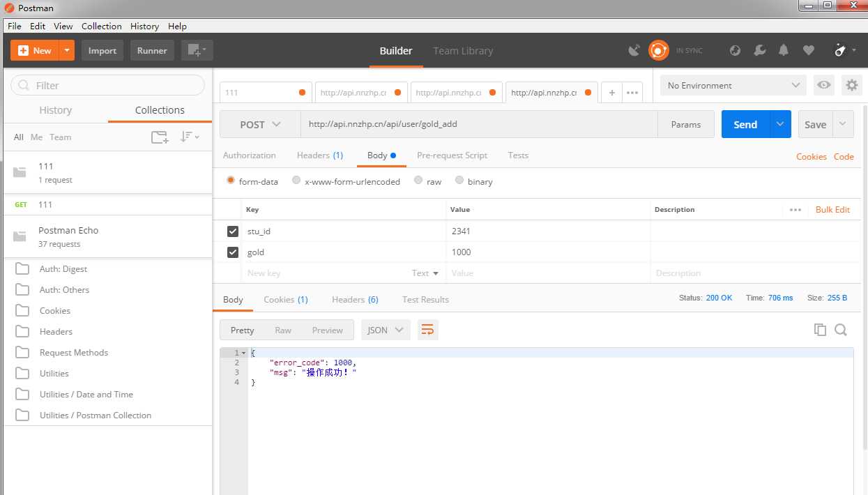Switch to the History sidebar tab
The width and height of the screenshot is (868, 495).
click(56, 110)
